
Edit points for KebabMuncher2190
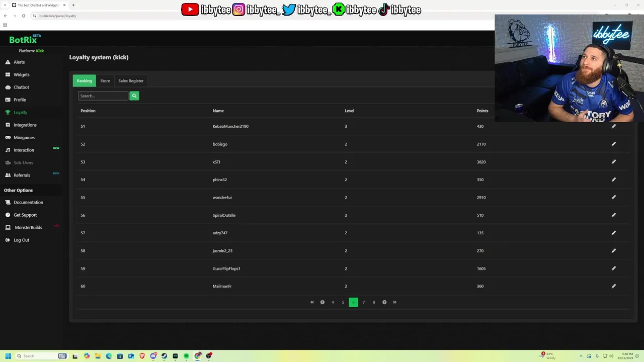[x=613, y=126]
